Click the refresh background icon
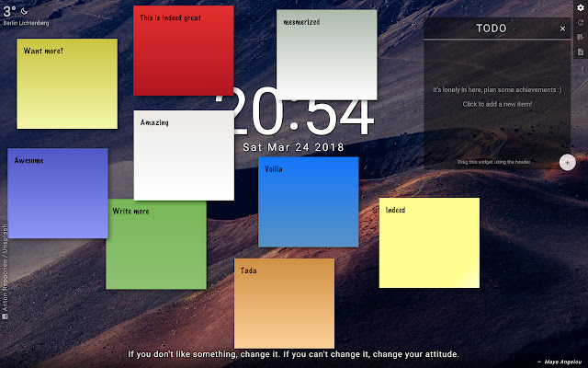Viewport: 588px width, 368px height. tap(580, 23)
